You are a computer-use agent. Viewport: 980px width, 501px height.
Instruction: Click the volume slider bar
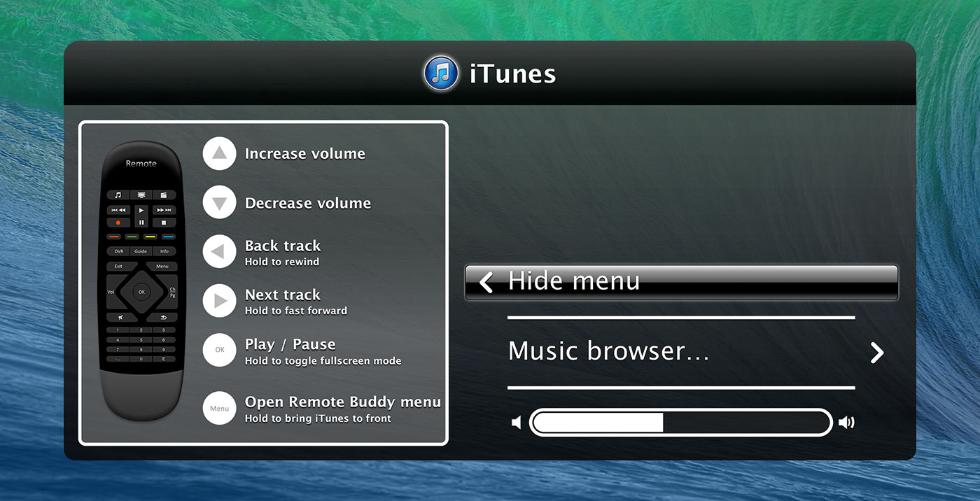tap(680, 423)
